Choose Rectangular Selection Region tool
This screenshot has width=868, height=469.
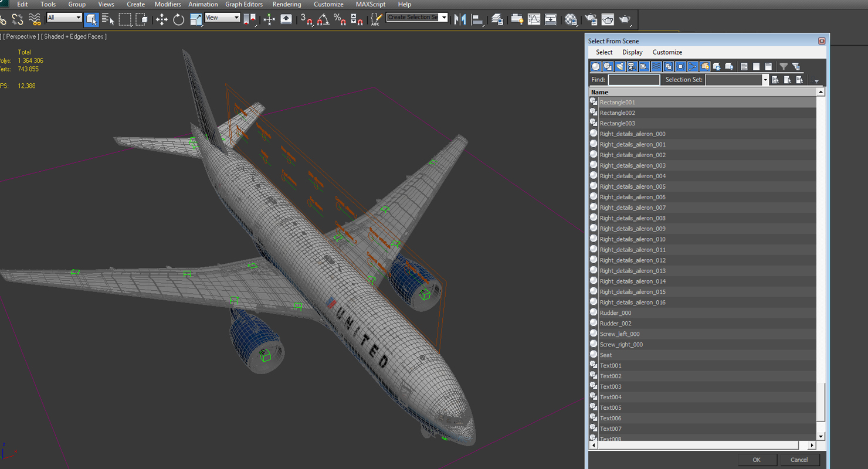pyautogui.click(x=125, y=19)
